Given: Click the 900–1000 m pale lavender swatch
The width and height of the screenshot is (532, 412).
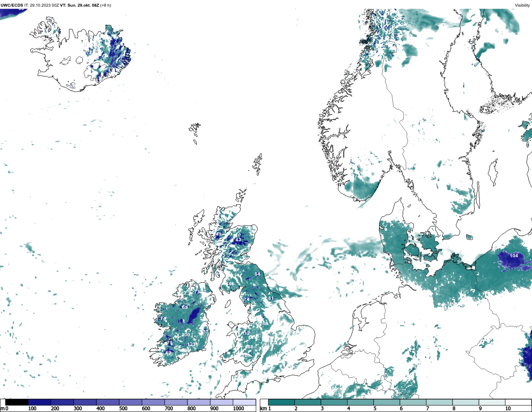Looking at the screenshot, I should click(221, 402).
